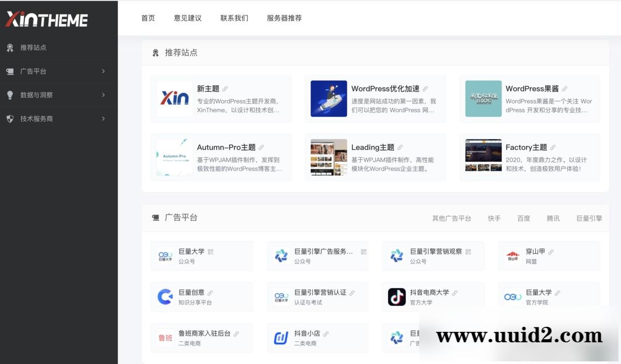
Task: Click the 鲁班 red icon
Action: click(165, 338)
